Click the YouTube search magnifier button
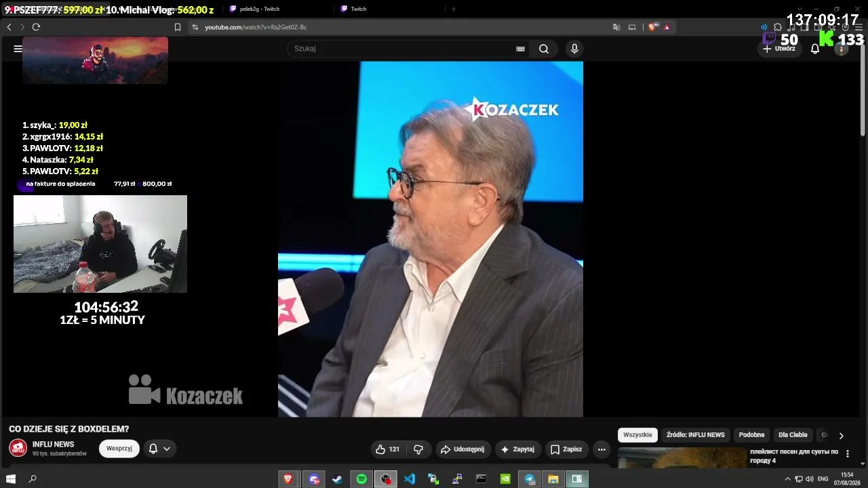 (544, 49)
